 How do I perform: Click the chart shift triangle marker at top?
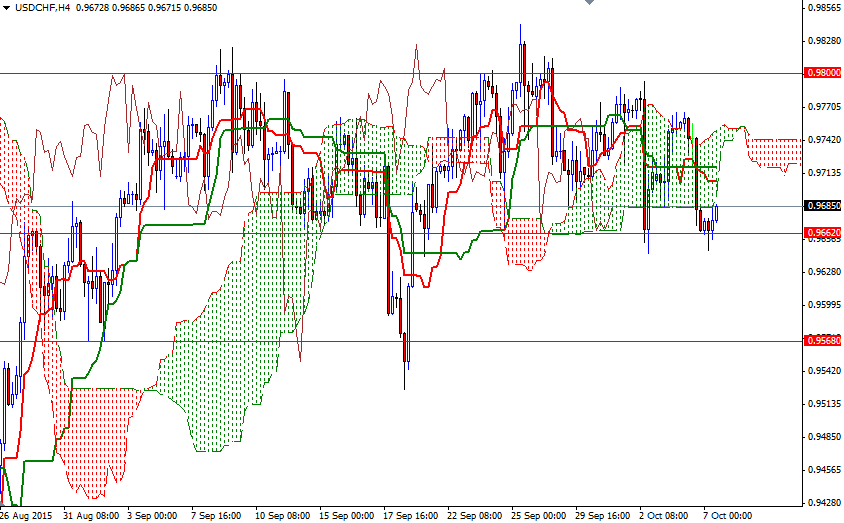[x=590, y=3]
